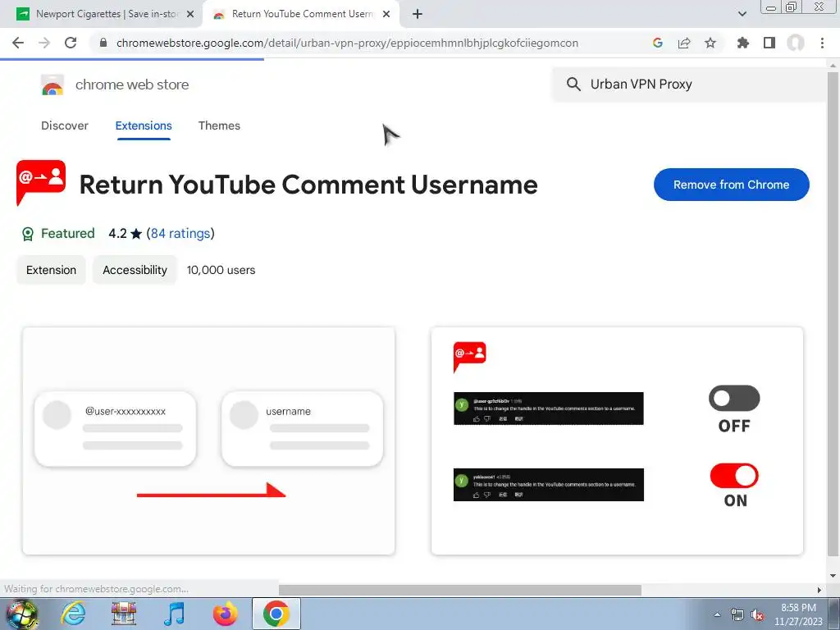Launch Firefox from the taskbar
This screenshot has height=630, width=840.
click(x=225, y=614)
